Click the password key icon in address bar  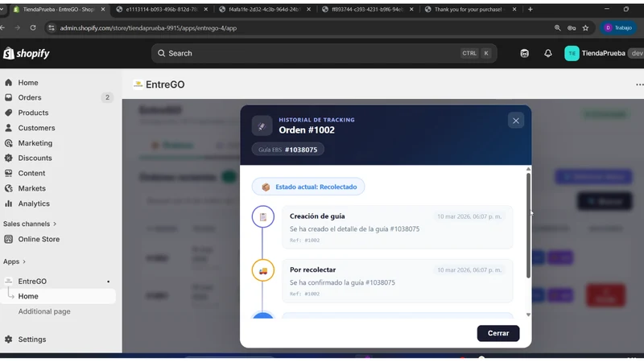tap(572, 28)
